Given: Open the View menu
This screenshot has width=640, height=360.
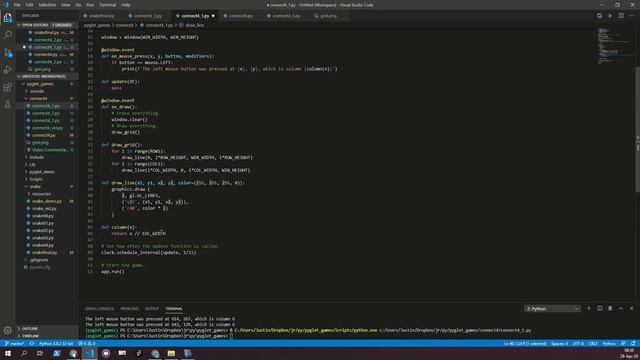Looking at the screenshot, I should coord(65,5).
